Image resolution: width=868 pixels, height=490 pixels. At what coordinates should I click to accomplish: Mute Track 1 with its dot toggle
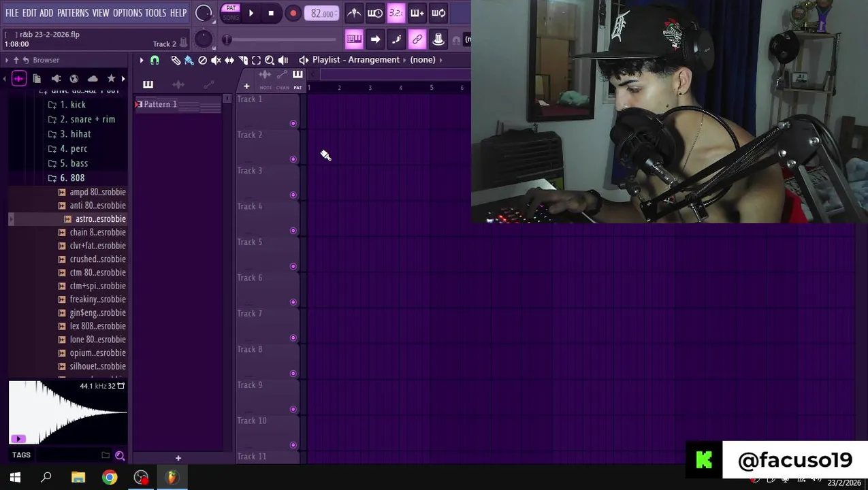pos(293,124)
